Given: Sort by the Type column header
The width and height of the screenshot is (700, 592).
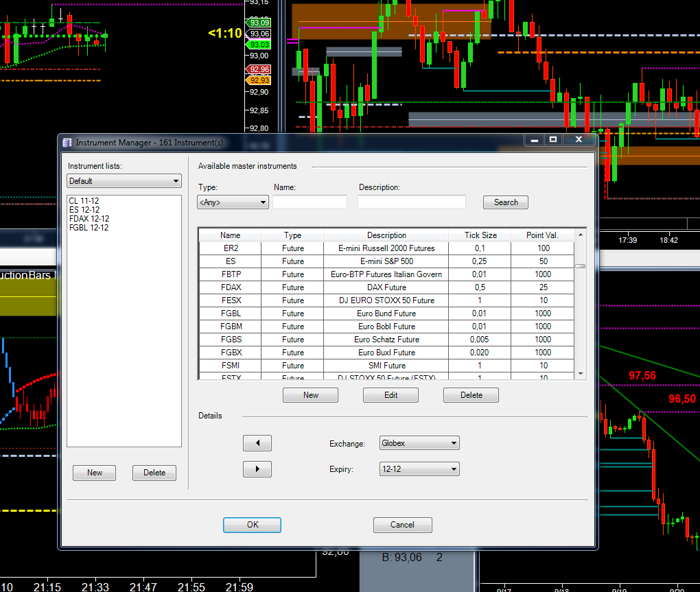Looking at the screenshot, I should (292, 235).
